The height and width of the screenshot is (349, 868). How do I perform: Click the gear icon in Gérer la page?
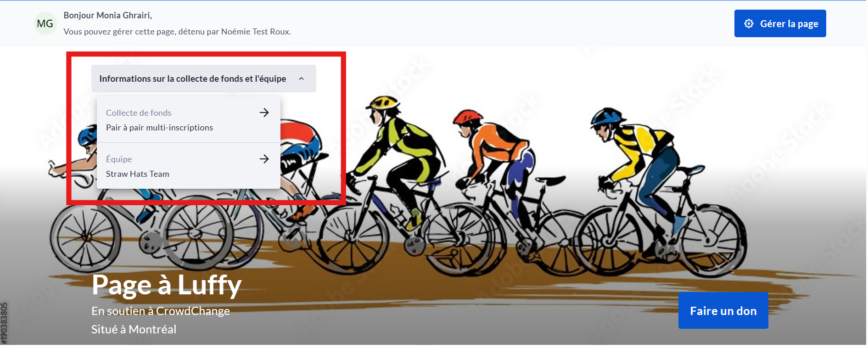tap(749, 23)
